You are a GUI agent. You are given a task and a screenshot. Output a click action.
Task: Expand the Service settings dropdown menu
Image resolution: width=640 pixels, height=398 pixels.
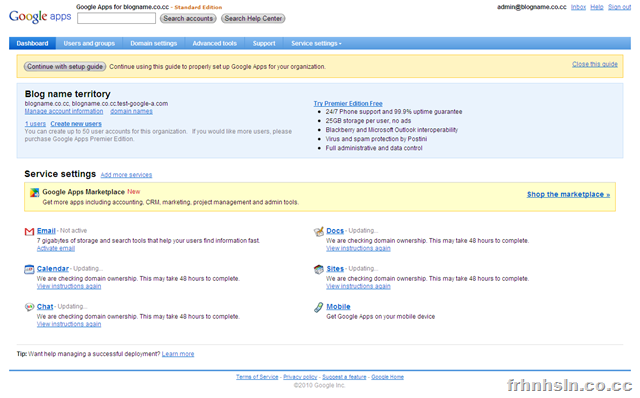316,43
